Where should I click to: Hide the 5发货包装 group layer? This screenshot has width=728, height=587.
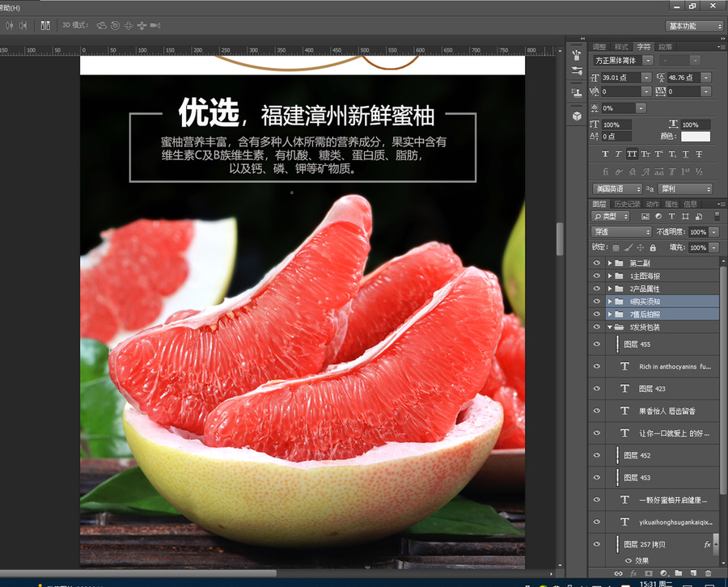tap(597, 327)
